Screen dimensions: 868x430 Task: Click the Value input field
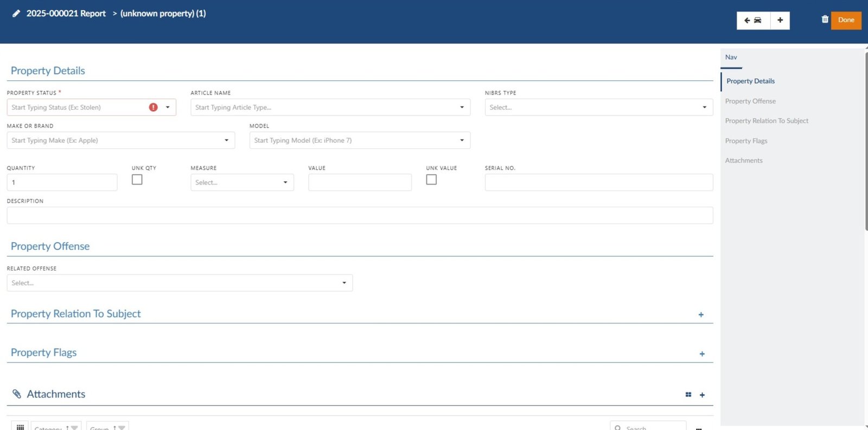360,182
